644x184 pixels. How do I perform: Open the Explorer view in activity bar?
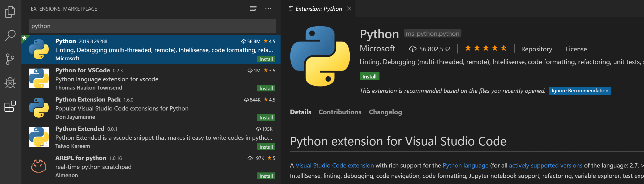pyautogui.click(x=10, y=12)
